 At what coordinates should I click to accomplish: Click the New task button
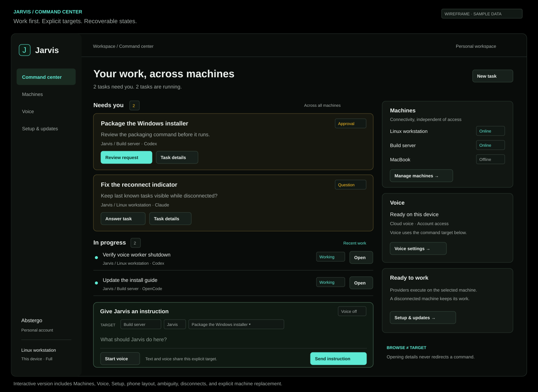[x=492, y=76]
